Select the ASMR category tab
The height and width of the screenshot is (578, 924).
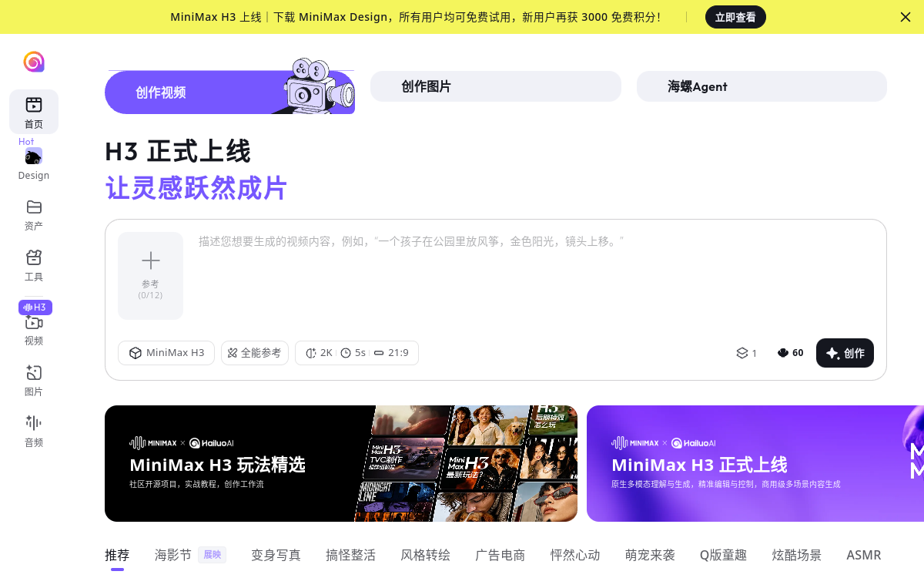click(864, 555)
